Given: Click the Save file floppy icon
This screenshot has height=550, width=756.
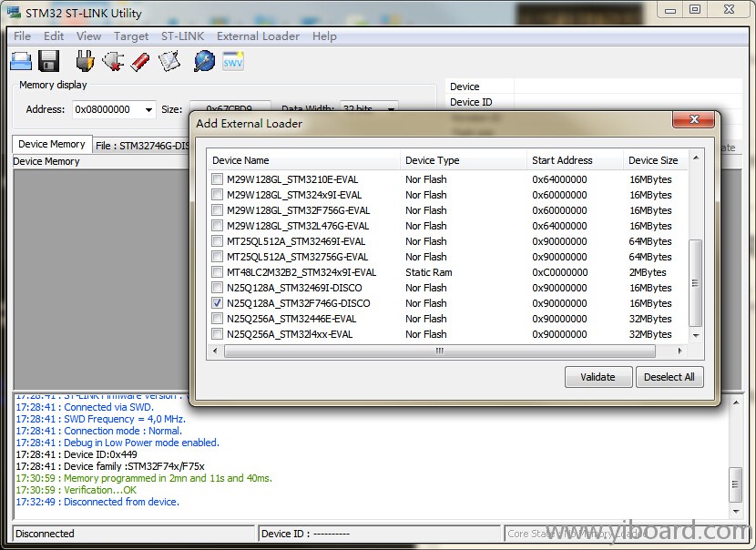Looking at the screenshot, I should 49,61.
